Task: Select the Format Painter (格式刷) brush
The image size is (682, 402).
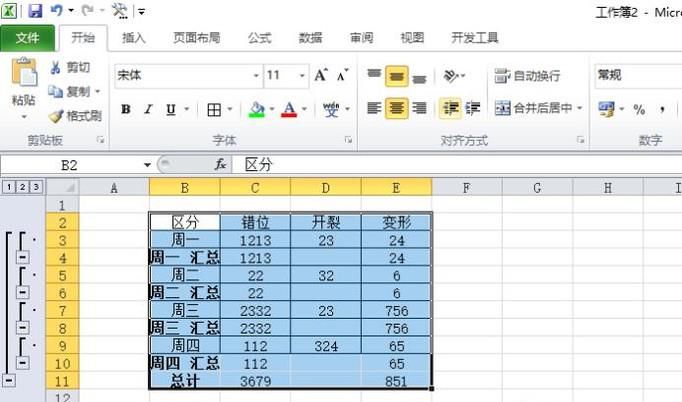Action: coord(75,116)
